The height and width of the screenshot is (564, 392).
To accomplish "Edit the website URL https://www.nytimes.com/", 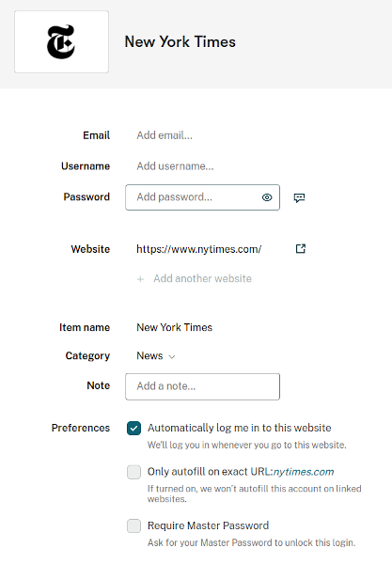I will tap(199, 249).
